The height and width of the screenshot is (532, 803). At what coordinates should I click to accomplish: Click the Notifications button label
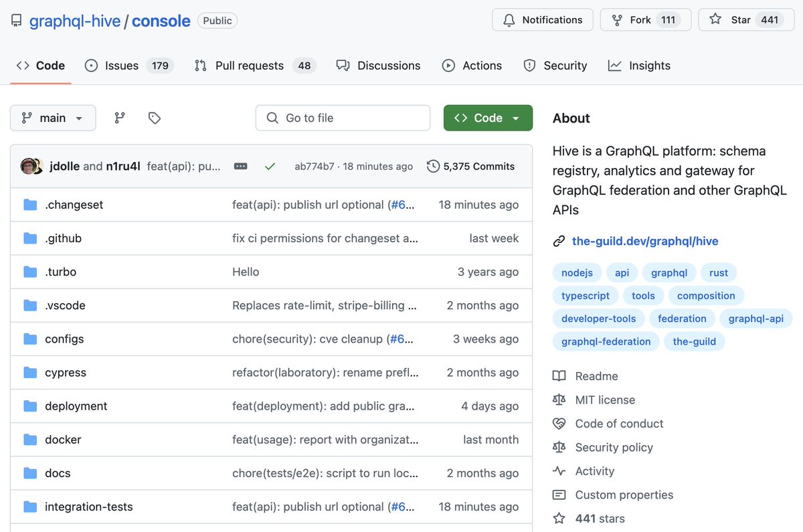(x=552, y=20)
